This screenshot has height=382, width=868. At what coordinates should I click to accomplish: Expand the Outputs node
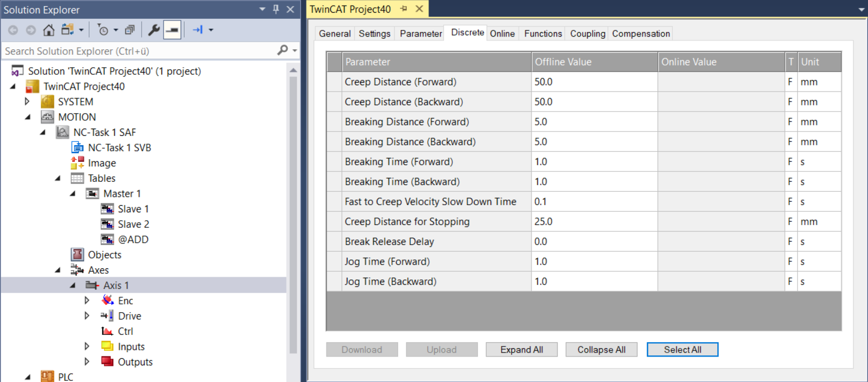pyautogui.click(x=86, y=362)
